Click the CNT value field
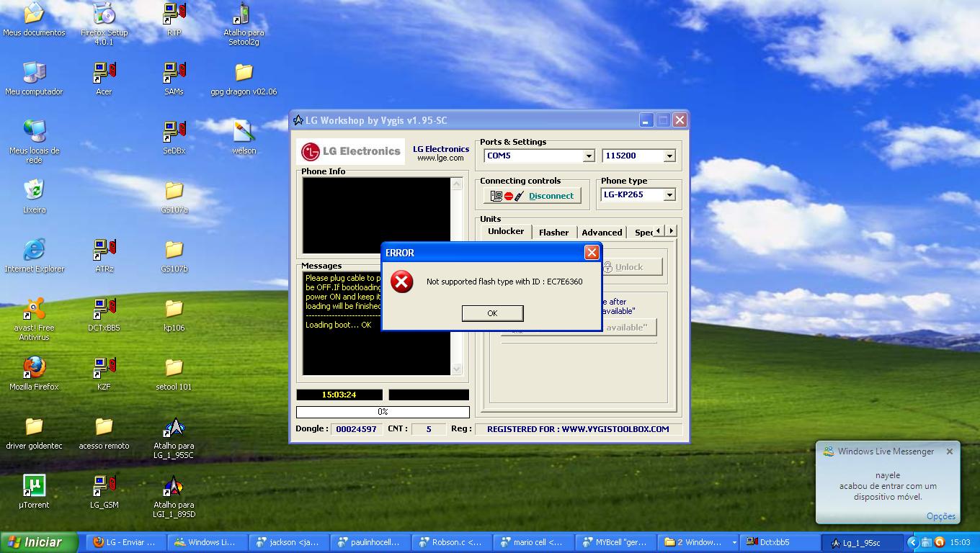This screenshot has width=980, height=553. click(x=429, y=429)
